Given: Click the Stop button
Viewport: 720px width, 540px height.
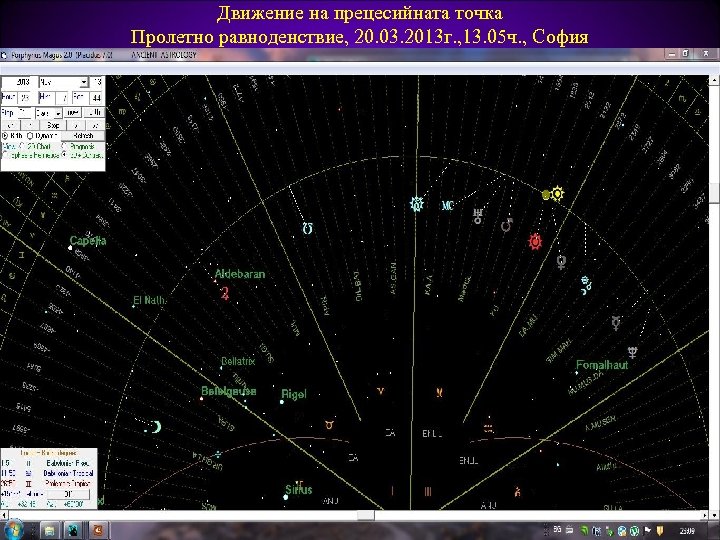Looking at the screenshot, I should tap(53, 125).
